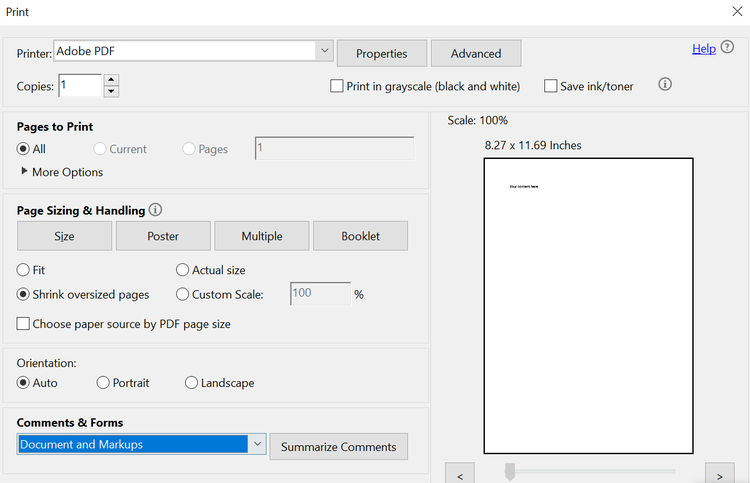Enable Print in grayscale checkbox

[337, 86]
